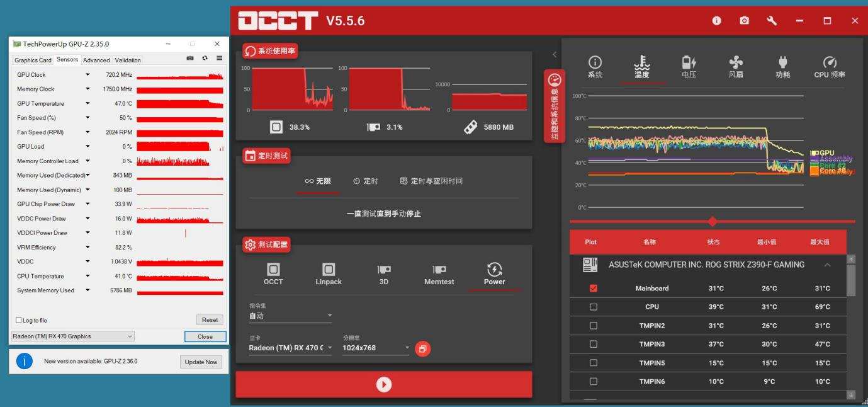Screen dimensions: 868x407
Task: Open the 电压 voltage tab icon
Action: pyautogui.click(x=689, y=62)
